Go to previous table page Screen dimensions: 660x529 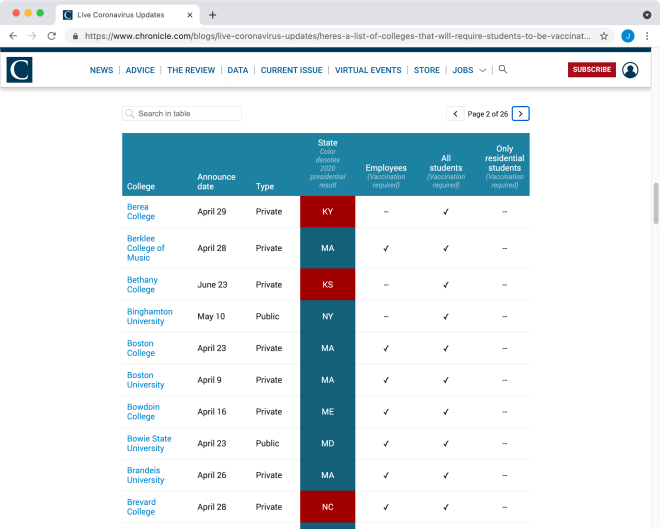tap(455, 114)
